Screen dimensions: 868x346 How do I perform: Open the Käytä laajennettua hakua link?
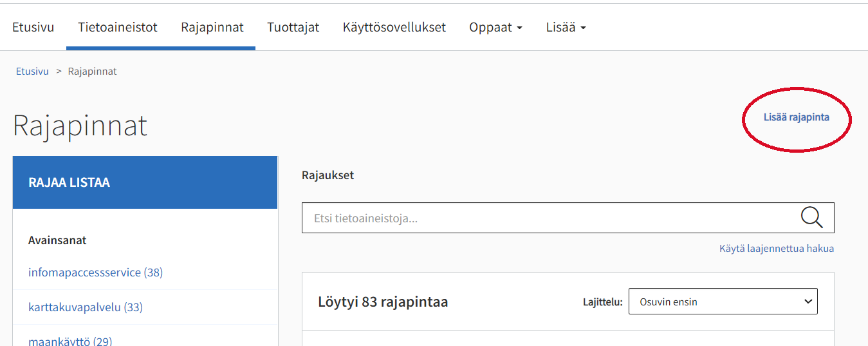coord(776,249)
